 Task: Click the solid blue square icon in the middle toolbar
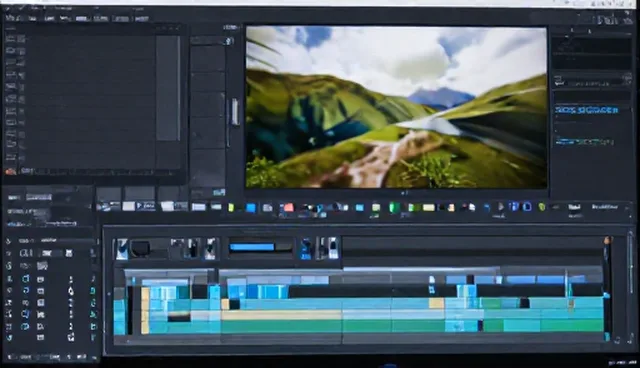(251, 208)
